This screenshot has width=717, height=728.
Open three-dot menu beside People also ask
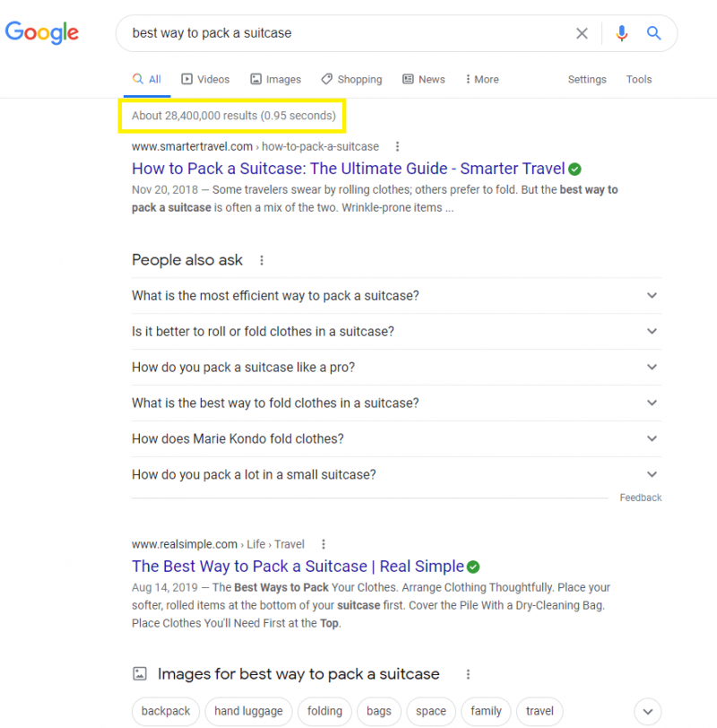tap(262, 260)
